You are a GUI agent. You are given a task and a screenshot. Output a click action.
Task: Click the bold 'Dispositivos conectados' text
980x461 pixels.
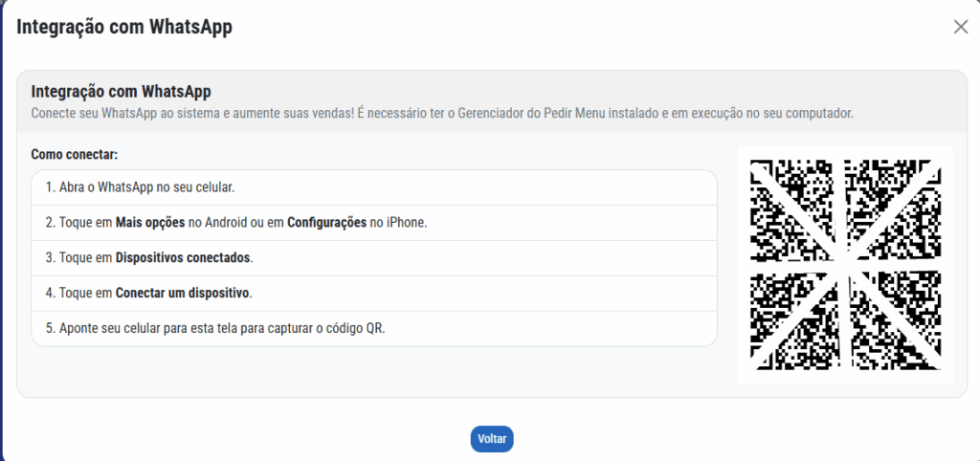point(183,257)
